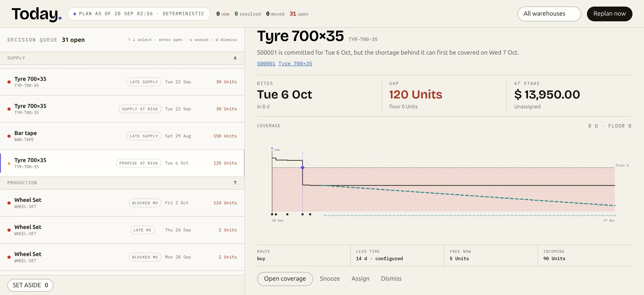
Task: Click the INCOMING 90 Units value
Action: pos(554,258)
